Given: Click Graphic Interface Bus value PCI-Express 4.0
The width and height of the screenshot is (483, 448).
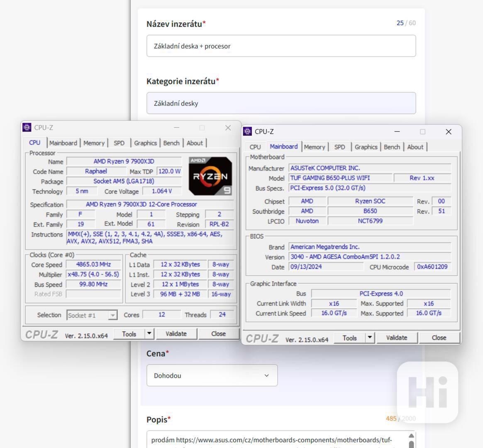Looking at the screenshot, I should 381,294.
